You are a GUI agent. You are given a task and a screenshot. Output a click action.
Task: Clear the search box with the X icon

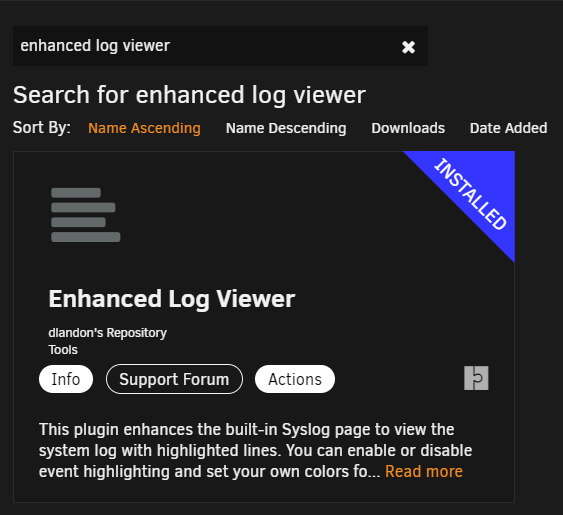pyautogui.click(x=408, y=47)
